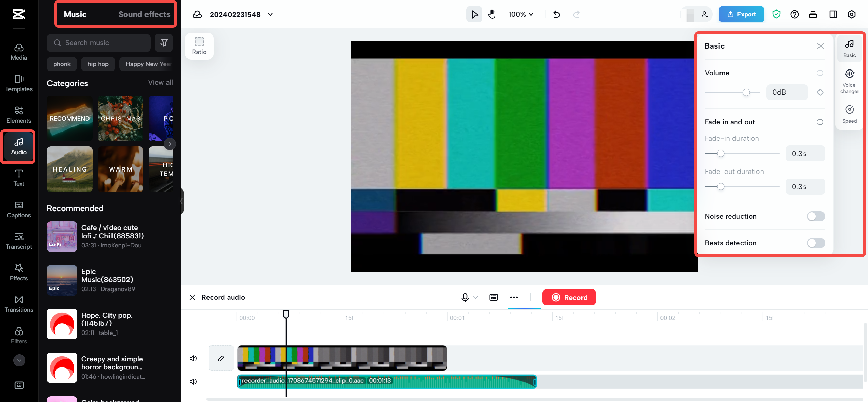Open View all categories
The width and height of the screenshot is (868, 402).
click(x=160, y=82)
